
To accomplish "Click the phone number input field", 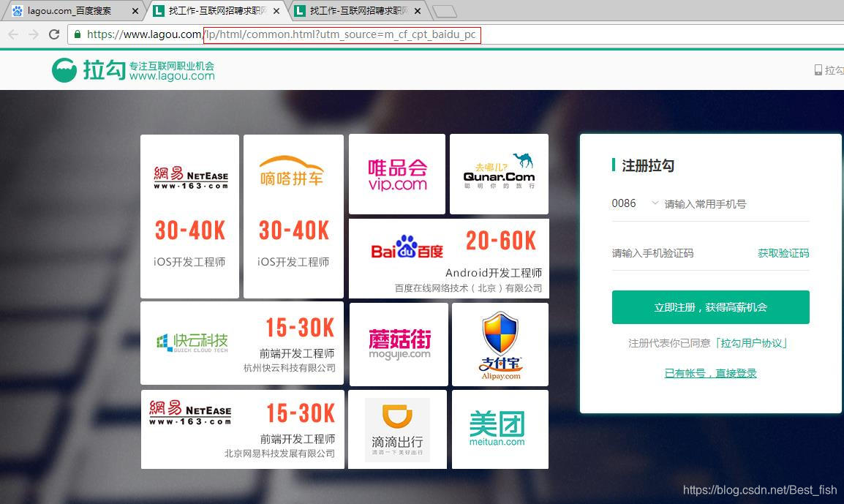I will tap(736, 204).
